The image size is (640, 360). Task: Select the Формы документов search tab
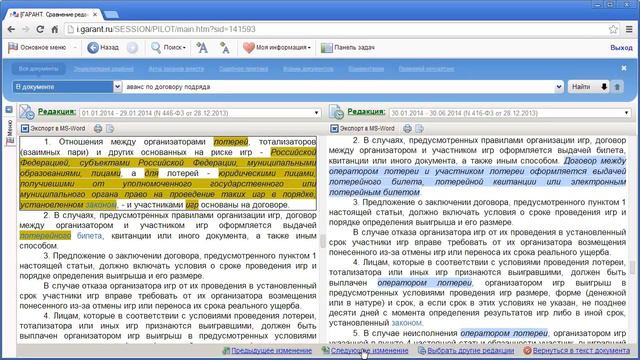308,69
